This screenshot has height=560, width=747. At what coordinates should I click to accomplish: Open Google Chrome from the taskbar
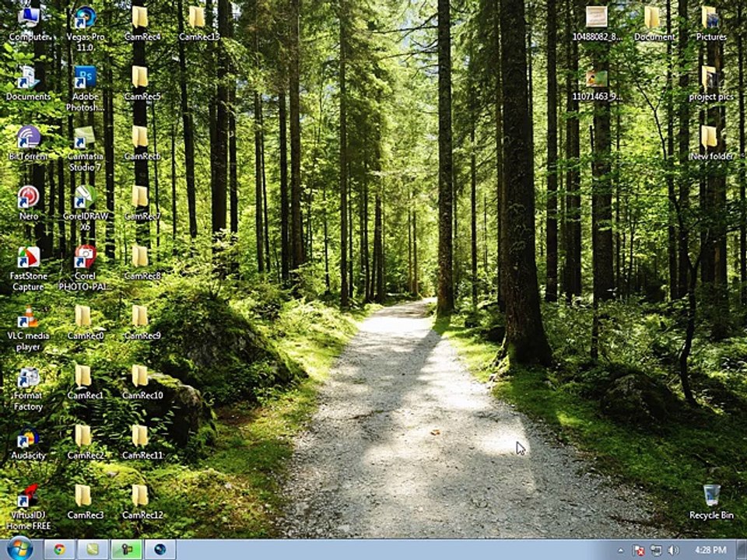[60, 550]
